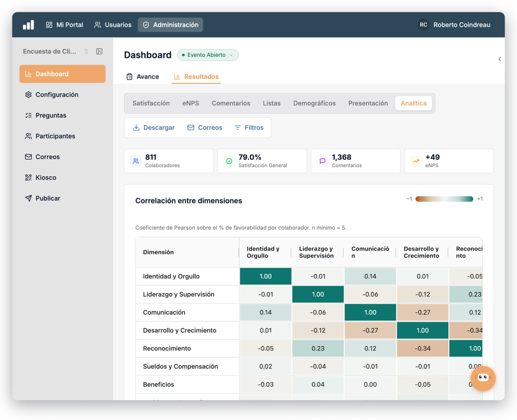
Task: Open Mi Portal in top navigation
Action: 64,25
